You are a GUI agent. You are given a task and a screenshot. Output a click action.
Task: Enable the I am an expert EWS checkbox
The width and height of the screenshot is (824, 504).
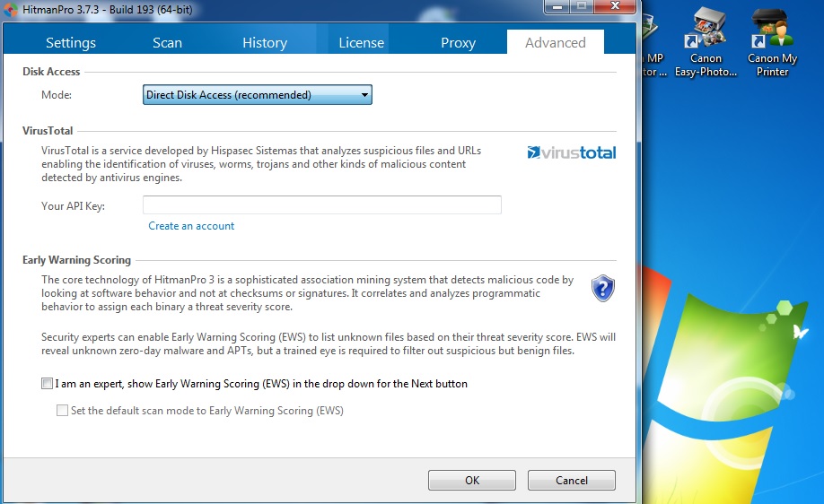48,384
